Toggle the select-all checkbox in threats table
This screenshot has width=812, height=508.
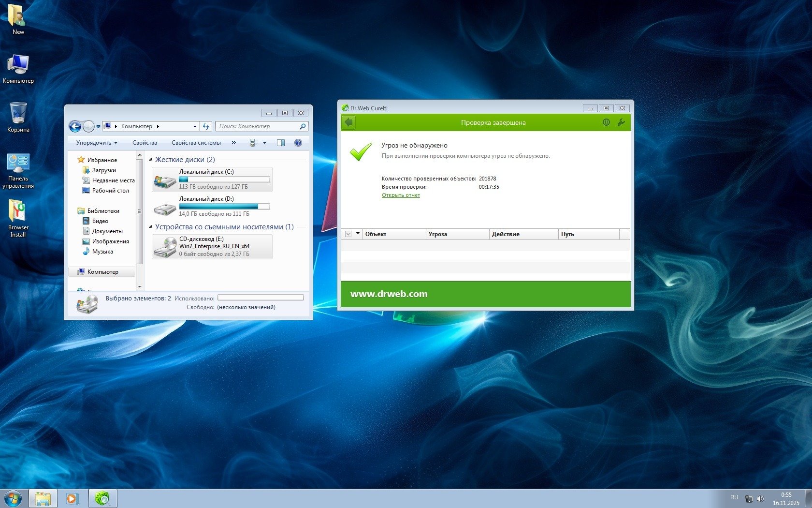[348, 234]
